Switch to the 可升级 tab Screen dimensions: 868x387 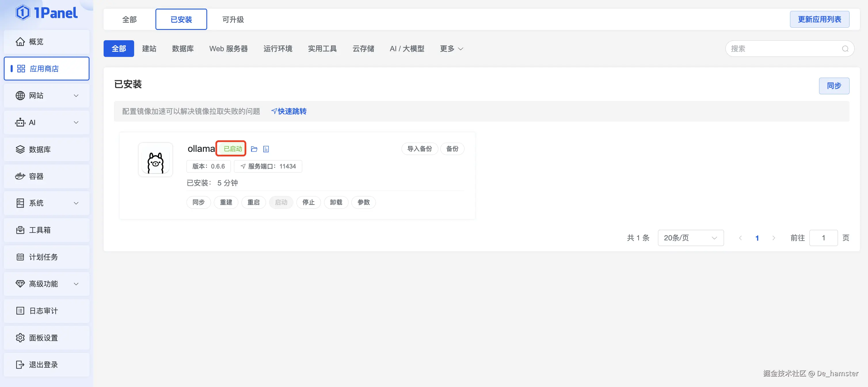tap(233, 20)
